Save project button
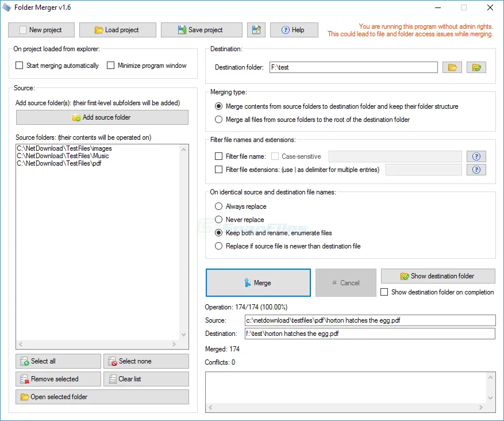The width and height of the screenshot is (504, 421). pyautogui.click(x=202, y=30)
